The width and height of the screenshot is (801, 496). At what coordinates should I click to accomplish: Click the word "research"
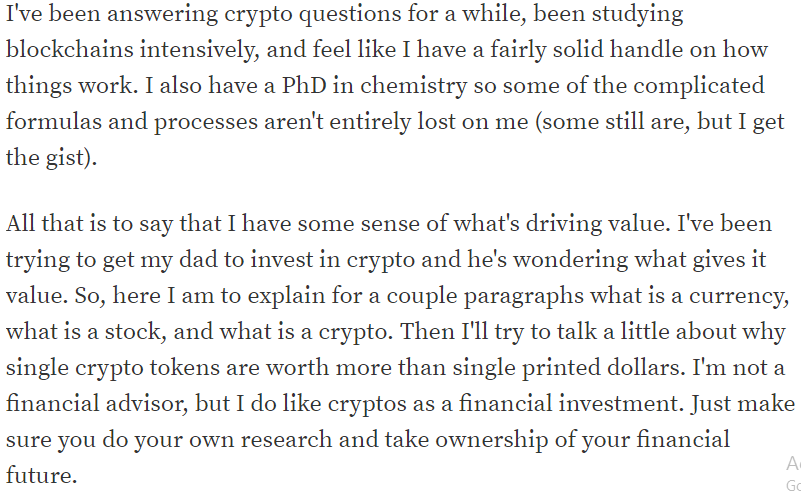tap(286, 440)
